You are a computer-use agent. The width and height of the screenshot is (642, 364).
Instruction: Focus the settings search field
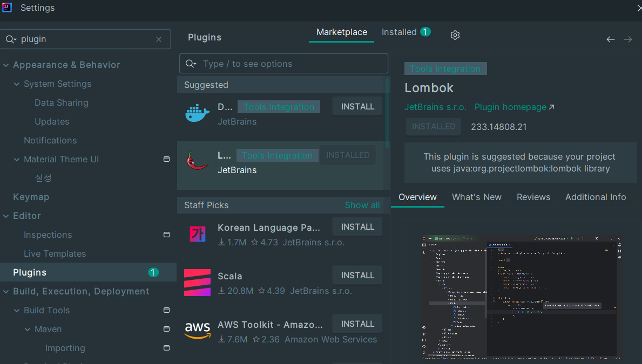pyautogui.click(x=85, y=39)
